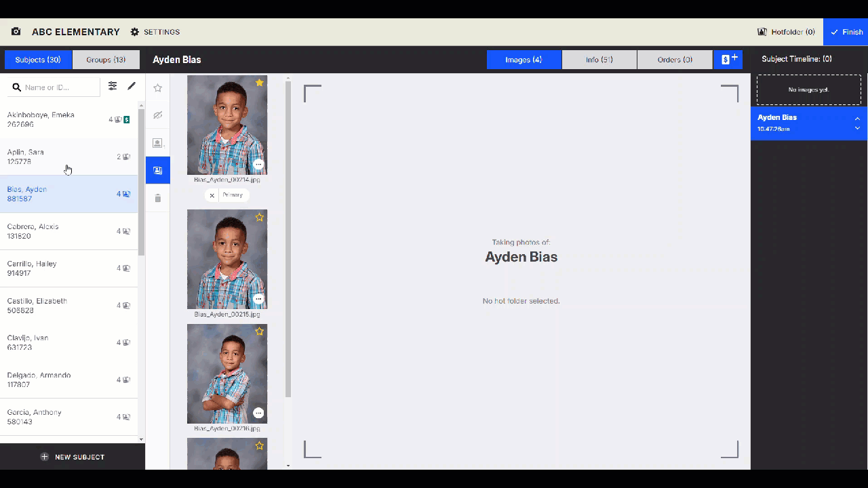Click image count icon on Clavijo, Ivan row
The width and height of the screenshot is (868, 488).
click(x=126, y=343)
